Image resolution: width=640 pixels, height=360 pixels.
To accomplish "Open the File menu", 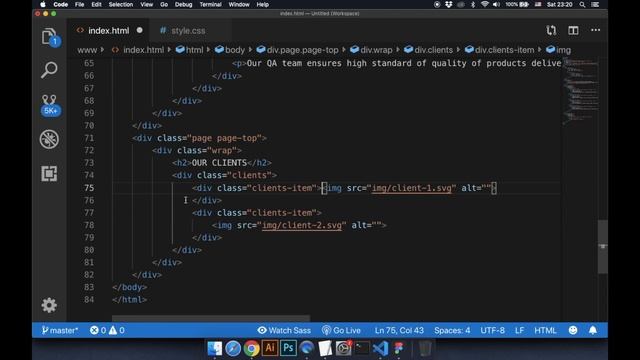I will point(79,4).
